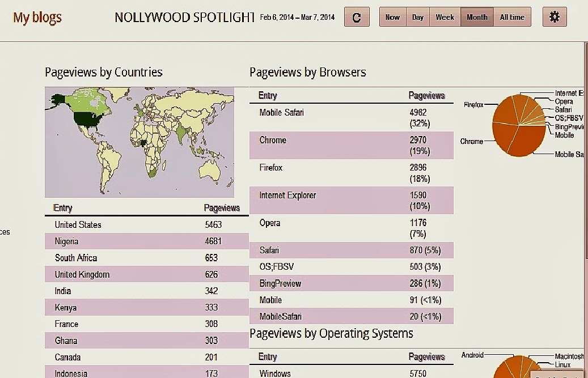Click the Linux pie chart label
The width and height of the screenshot is (588, 378).
click(562, 364)
